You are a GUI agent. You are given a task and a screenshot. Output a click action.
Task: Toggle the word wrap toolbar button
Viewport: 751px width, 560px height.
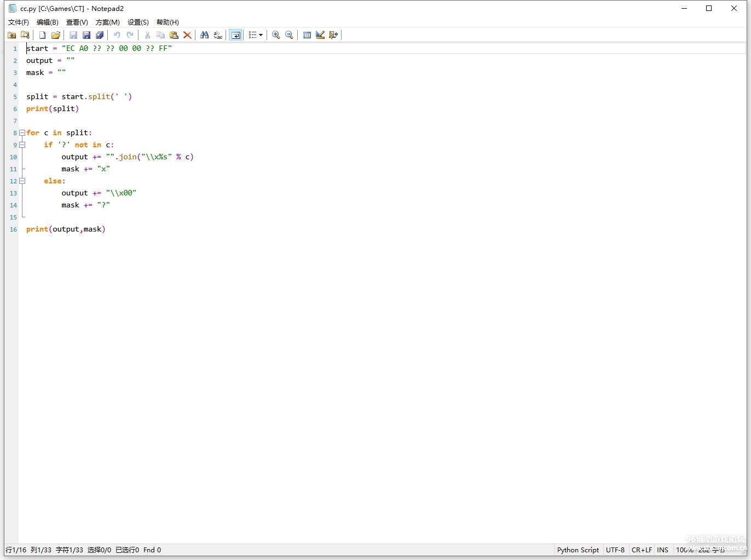point(235,35)
